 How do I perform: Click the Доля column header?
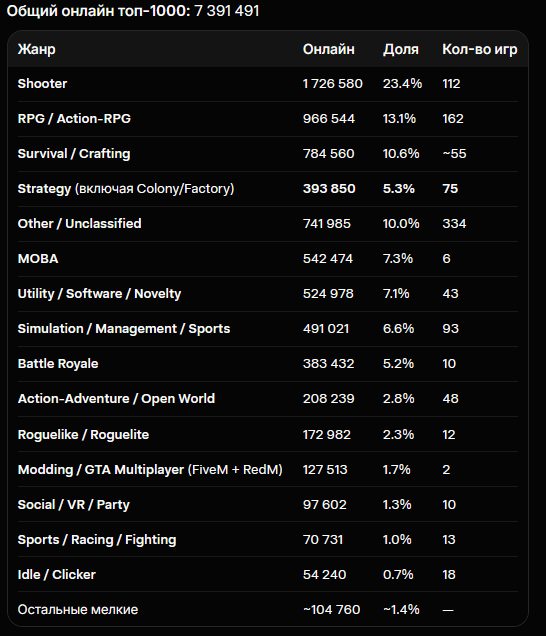(400, 49)
